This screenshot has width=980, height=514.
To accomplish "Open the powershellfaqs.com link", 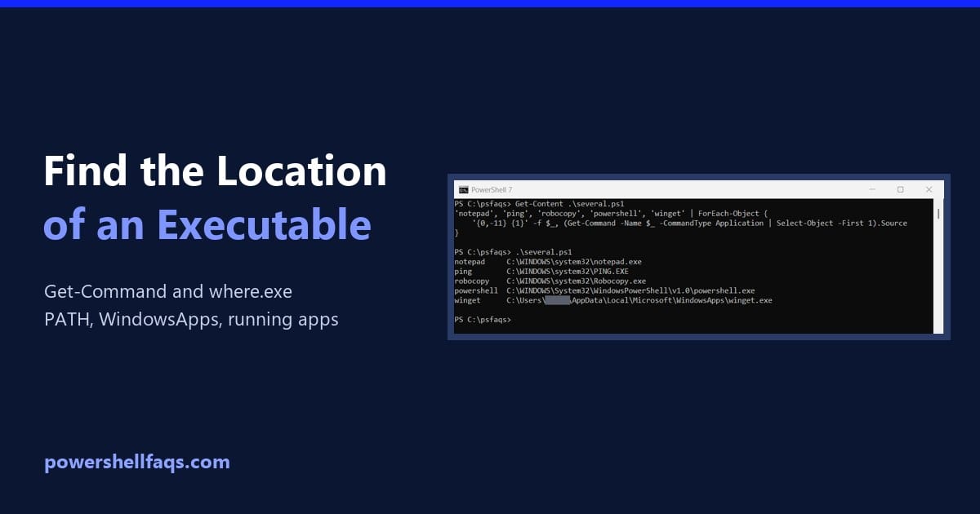I will [x=137, y=463].
